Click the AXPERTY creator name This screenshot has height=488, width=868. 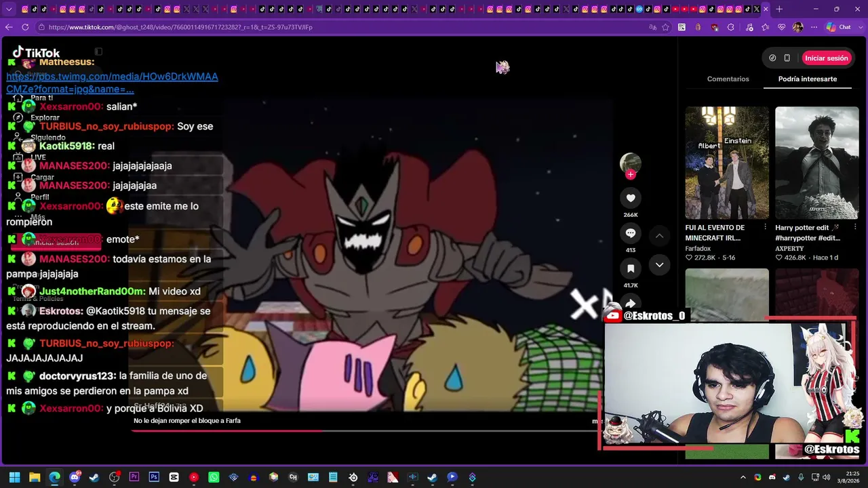pyautogui.click(x=789, y=249)
